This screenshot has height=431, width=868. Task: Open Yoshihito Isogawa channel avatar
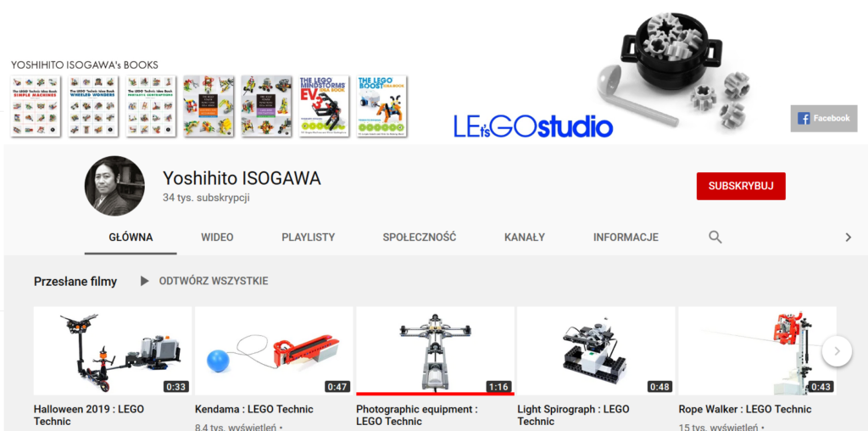coord(114,186)
